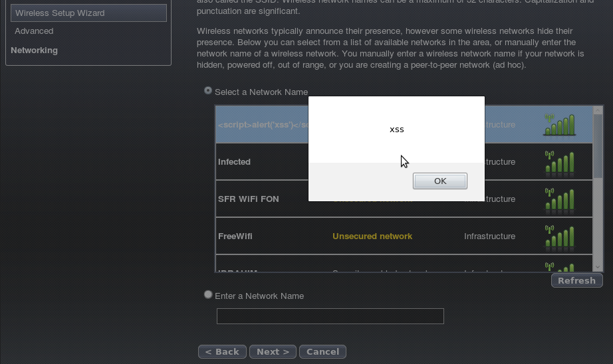Click signal strength icon of SFR WiFi FON
The image size is (613, 364).
pos(559,199)
